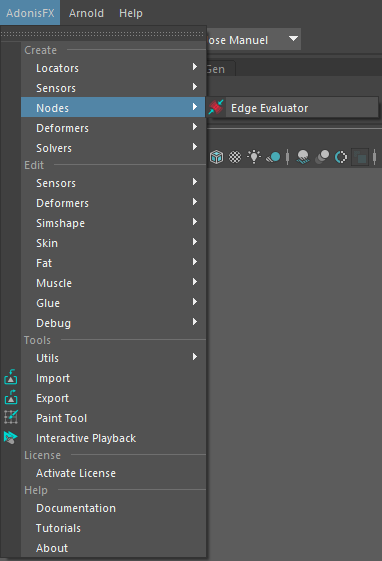The image size is (382, 561).
Task: Open the Utils submenu
Action: click(113, 358)
